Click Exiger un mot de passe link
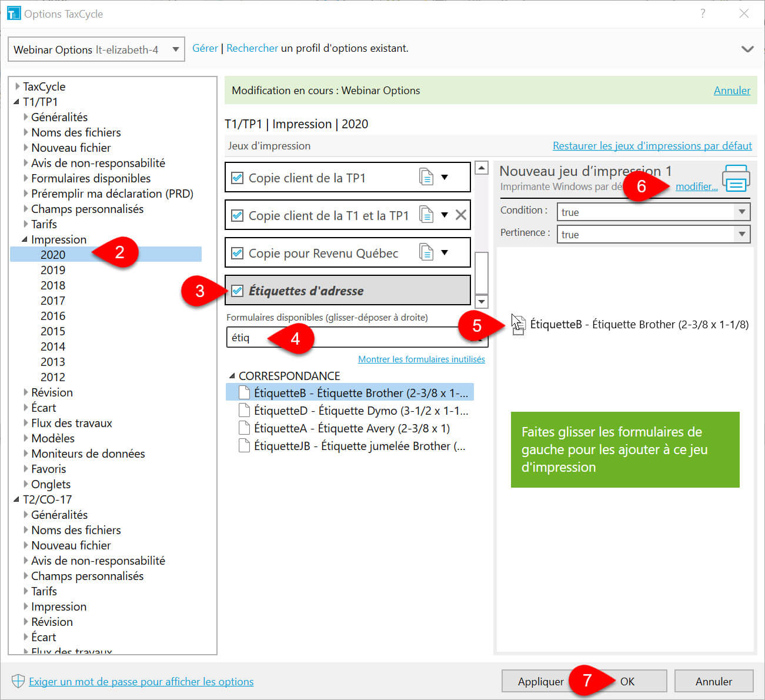This screenshot has width=765, height=700. [x=141, y=681]
